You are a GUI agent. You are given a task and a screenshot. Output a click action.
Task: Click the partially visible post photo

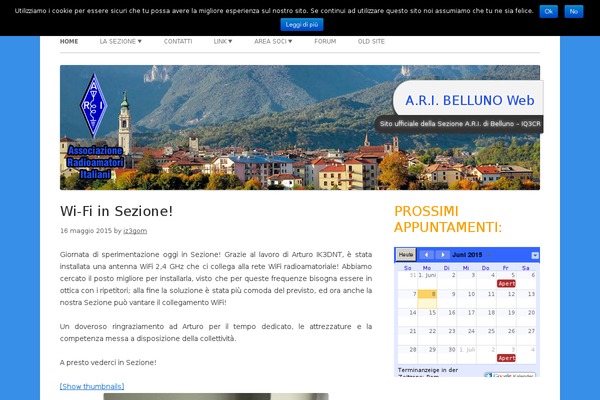(216, 397)
